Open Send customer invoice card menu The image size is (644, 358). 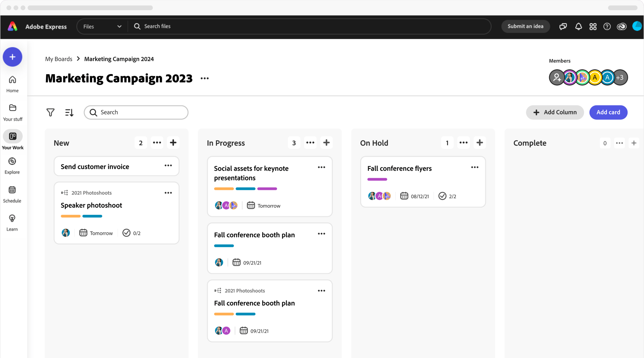click(x=168, y=166)
